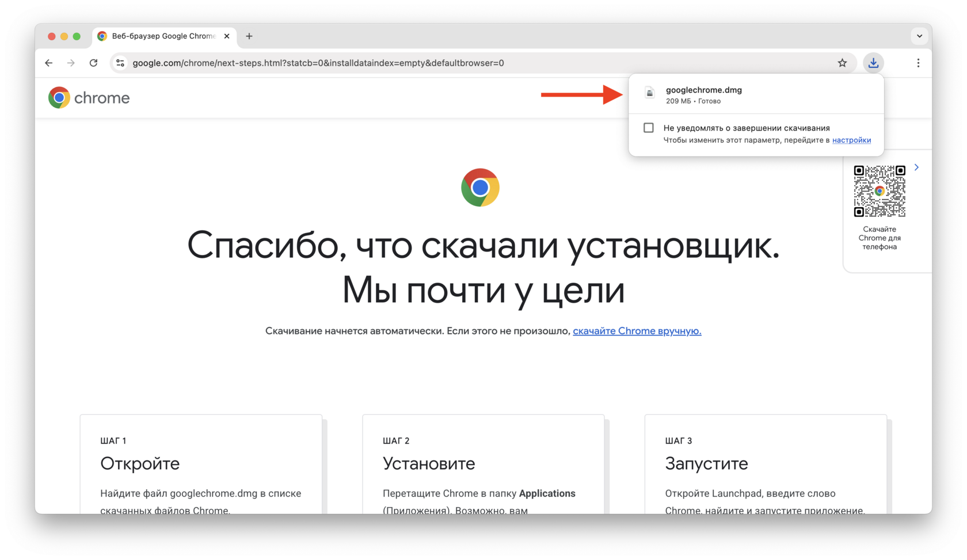Close the Google Chrome tab
The width and height of the screenshot is (967, 560).
pyautogui.click(x=227, y=36)
